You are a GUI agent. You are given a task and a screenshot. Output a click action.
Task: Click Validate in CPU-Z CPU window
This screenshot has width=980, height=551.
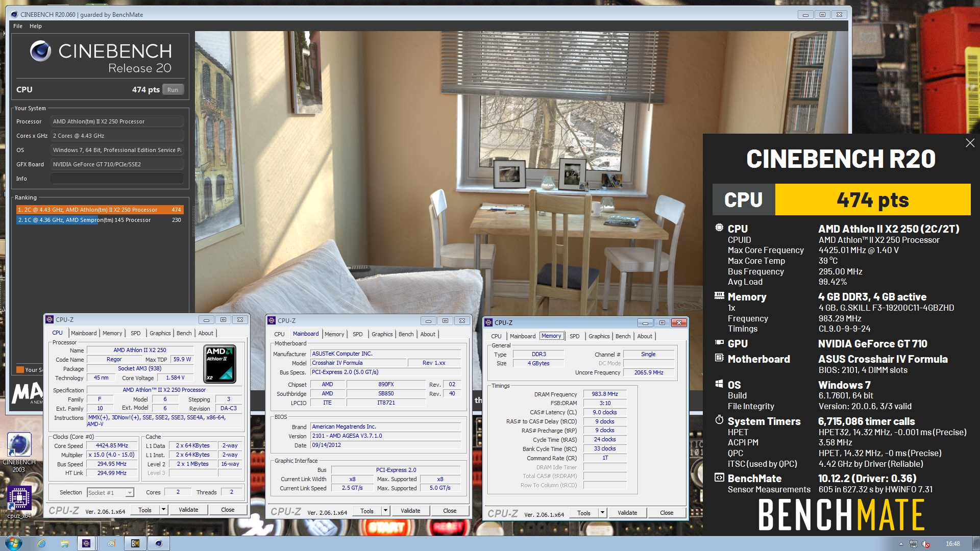click(x=188, y=510)
